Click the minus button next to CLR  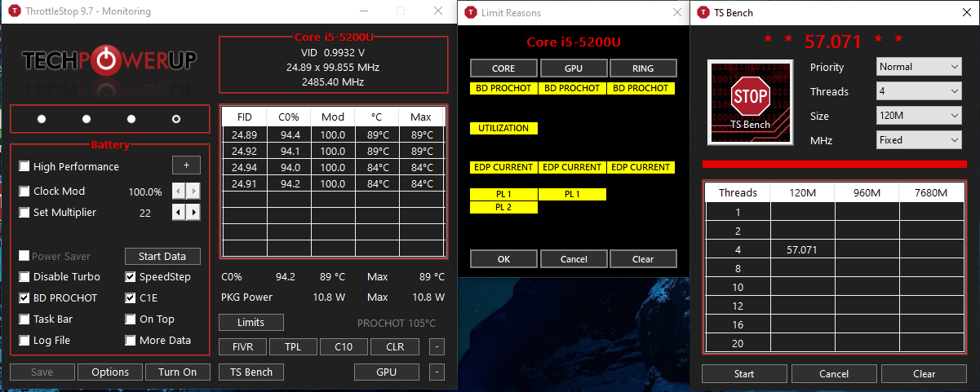tap(437, 347)
